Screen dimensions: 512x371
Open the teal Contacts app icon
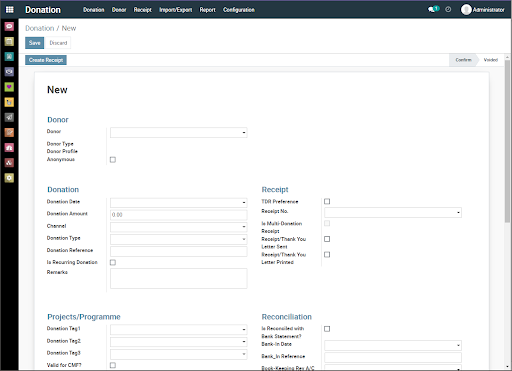[x=9, y=57]
